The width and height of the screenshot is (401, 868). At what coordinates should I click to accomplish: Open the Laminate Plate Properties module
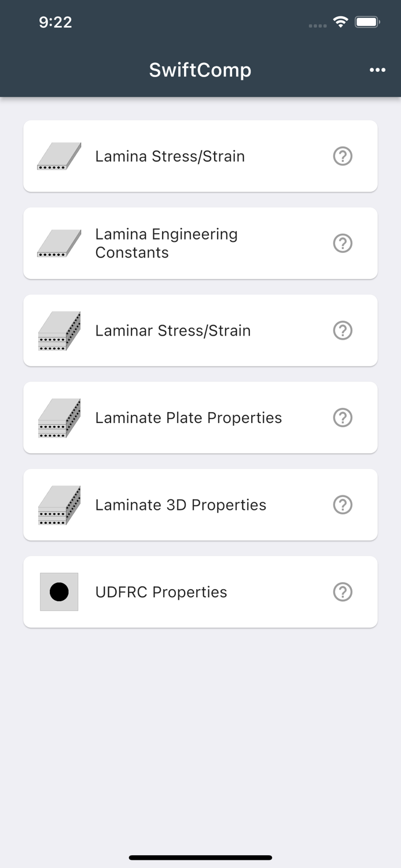[x=200, y=417]
